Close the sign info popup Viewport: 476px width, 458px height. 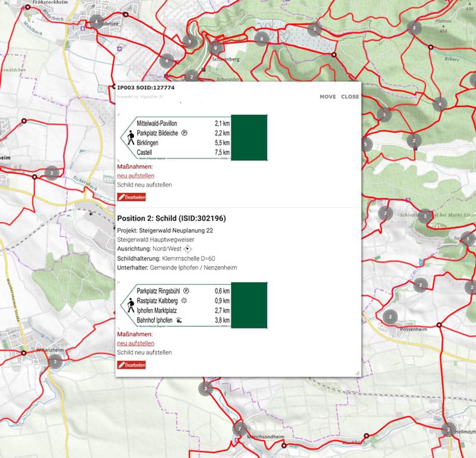click(350, 96)
